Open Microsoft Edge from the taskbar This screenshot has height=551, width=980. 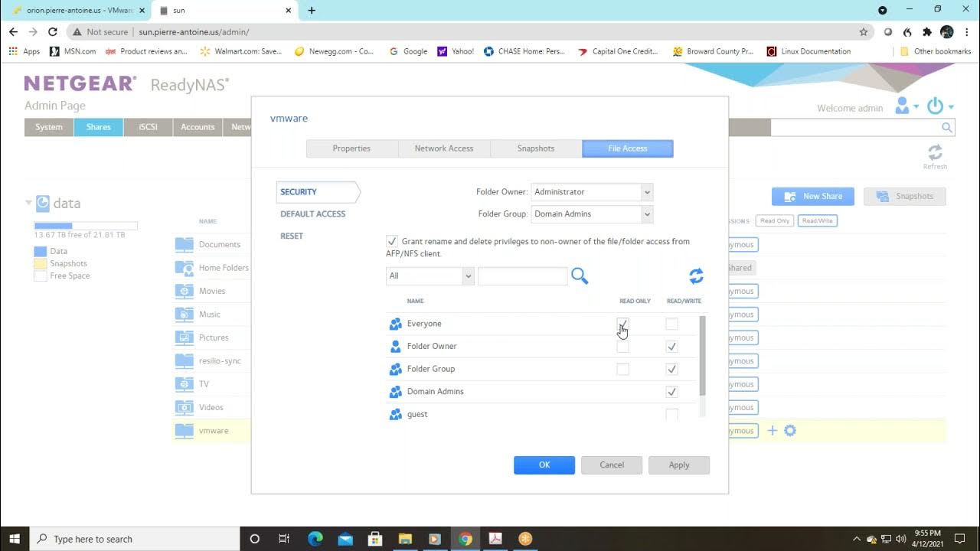(315, 539)
